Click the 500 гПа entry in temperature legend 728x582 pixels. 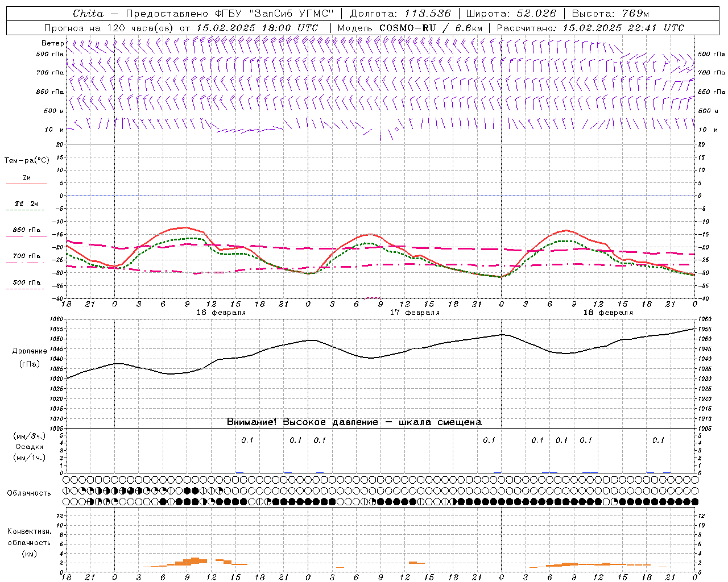tap(26, 282)
